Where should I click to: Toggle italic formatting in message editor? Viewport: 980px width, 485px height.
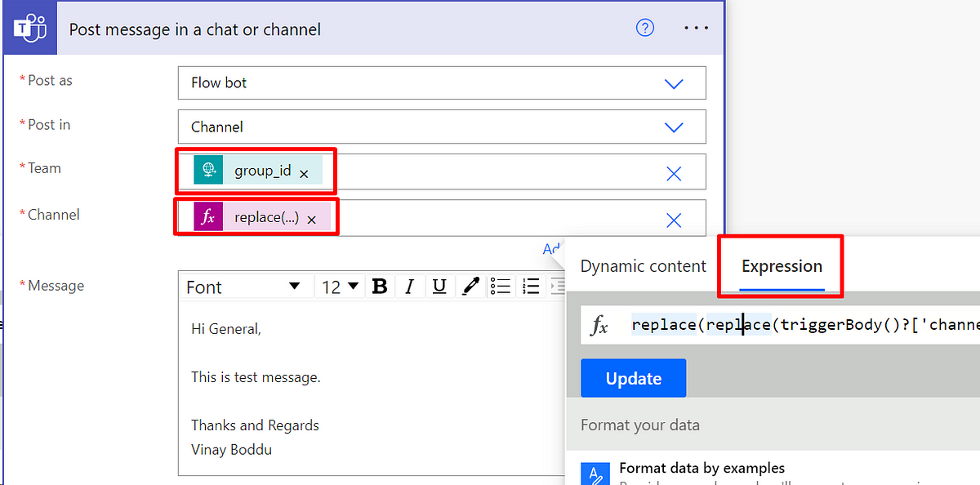tap(409, 286)
